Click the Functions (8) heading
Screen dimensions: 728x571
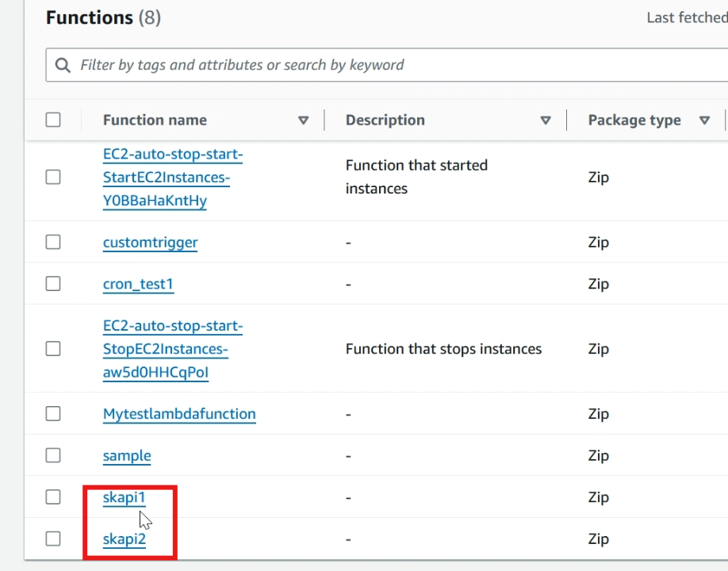coord(104,17)
